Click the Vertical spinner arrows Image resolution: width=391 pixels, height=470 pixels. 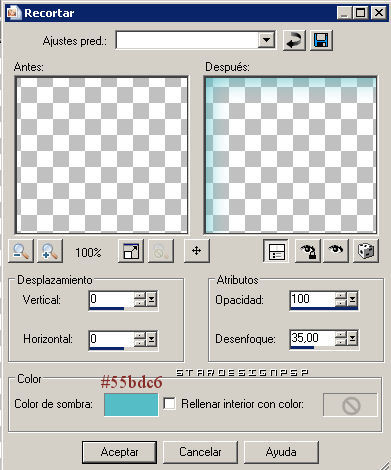[140, 299]
